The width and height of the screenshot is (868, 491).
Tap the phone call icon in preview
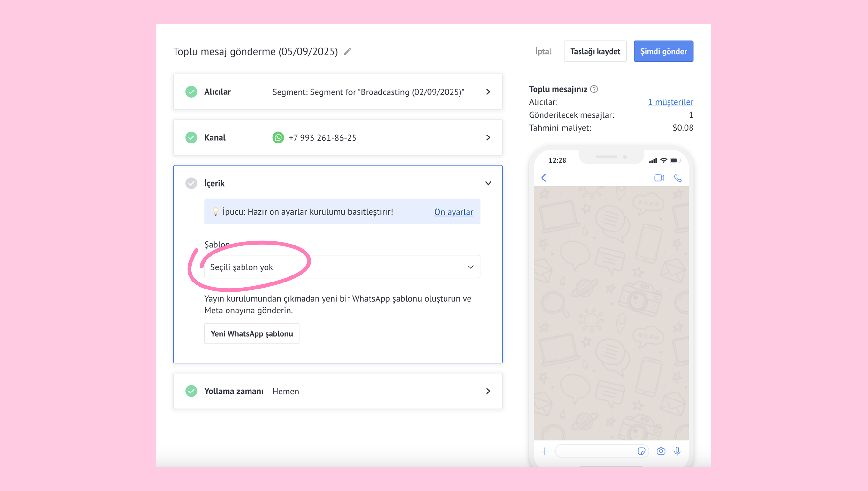[678, 178]
